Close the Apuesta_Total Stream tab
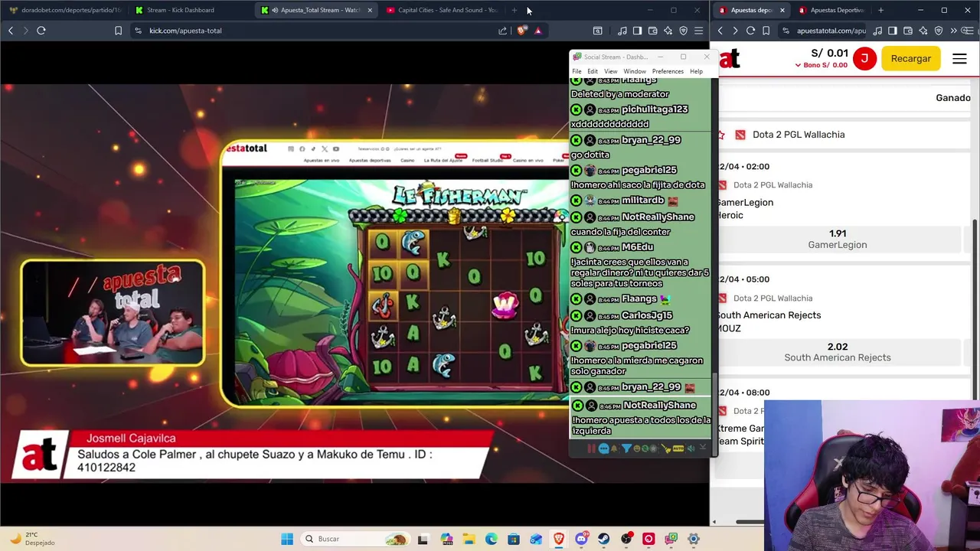 [370, 10]
